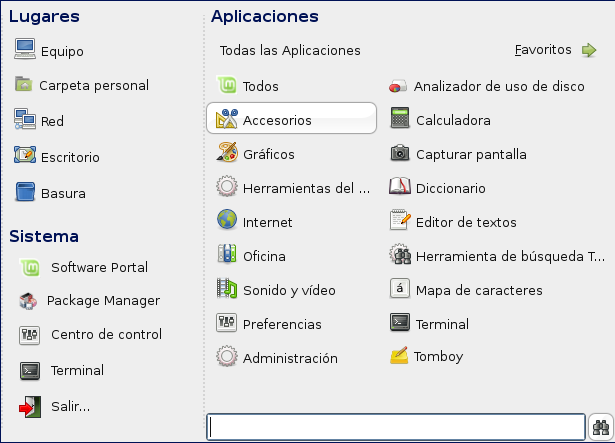Screen dimensions: 615x443
Task: Click the Todos label
Action: pyautogui.click(x=260, y=86)
